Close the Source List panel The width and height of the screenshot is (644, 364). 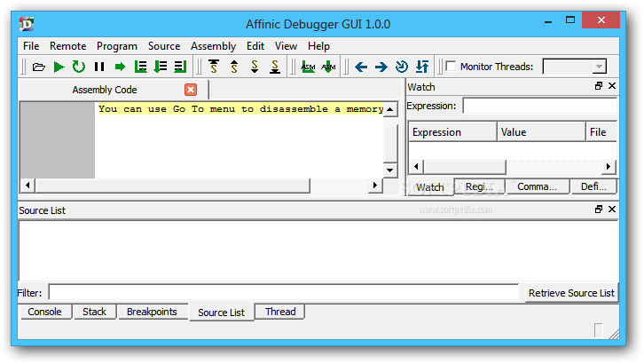[612, 210]
